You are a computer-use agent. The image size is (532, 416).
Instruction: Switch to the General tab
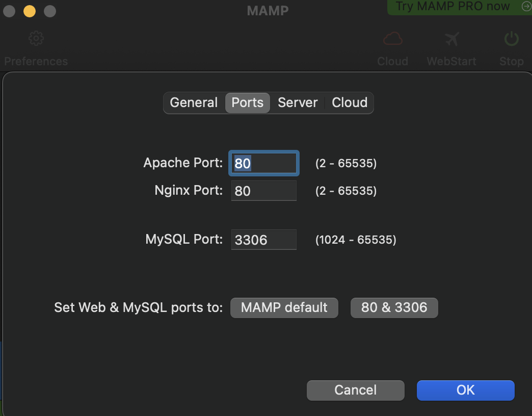tap(194, 102)
